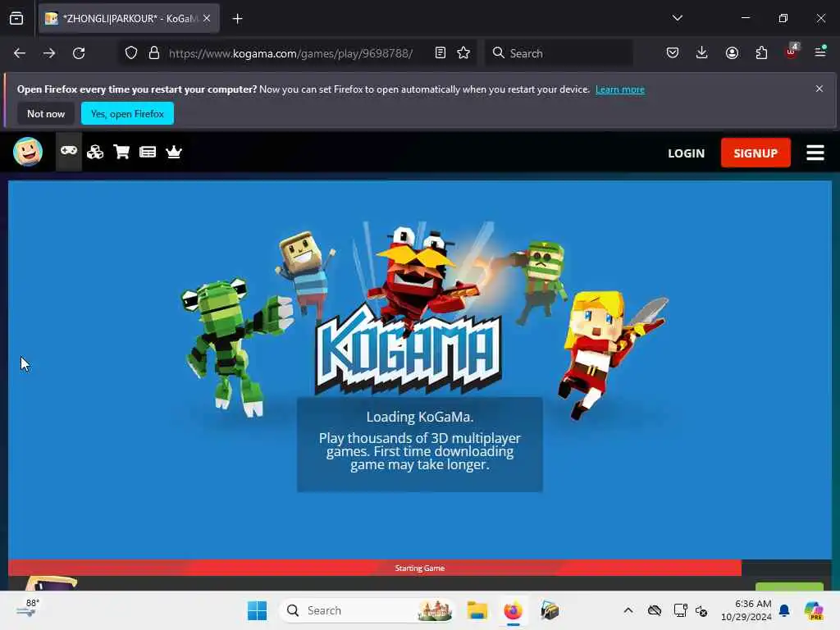Expand hidden system tray icons
The height and width of the screenshot is (630, 840).
coord(628,610)
